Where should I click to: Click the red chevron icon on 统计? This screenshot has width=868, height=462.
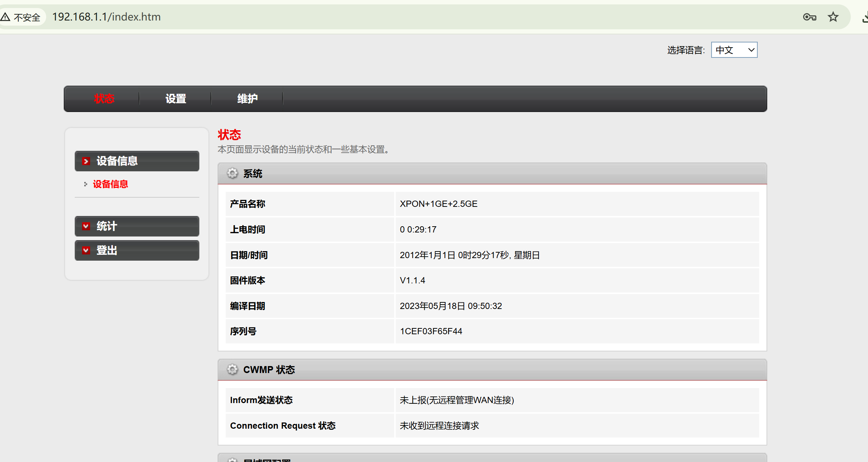[86, 226]
